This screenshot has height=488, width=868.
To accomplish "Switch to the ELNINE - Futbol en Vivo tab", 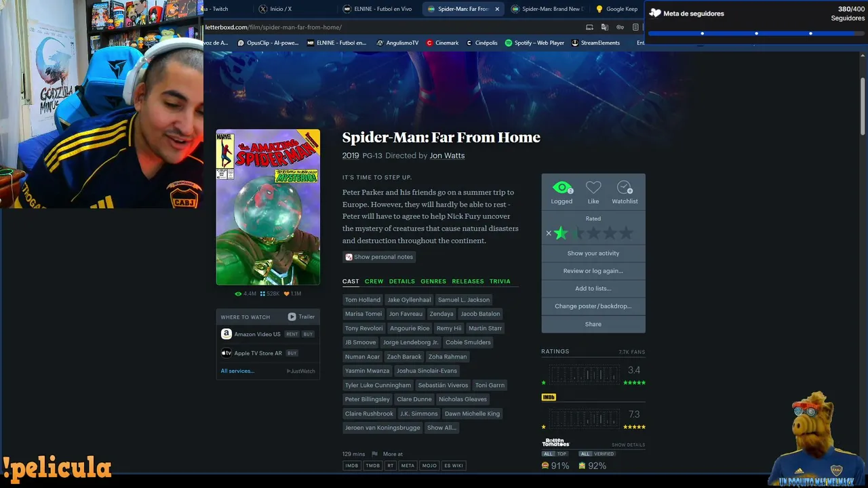I will coord(378,9).
